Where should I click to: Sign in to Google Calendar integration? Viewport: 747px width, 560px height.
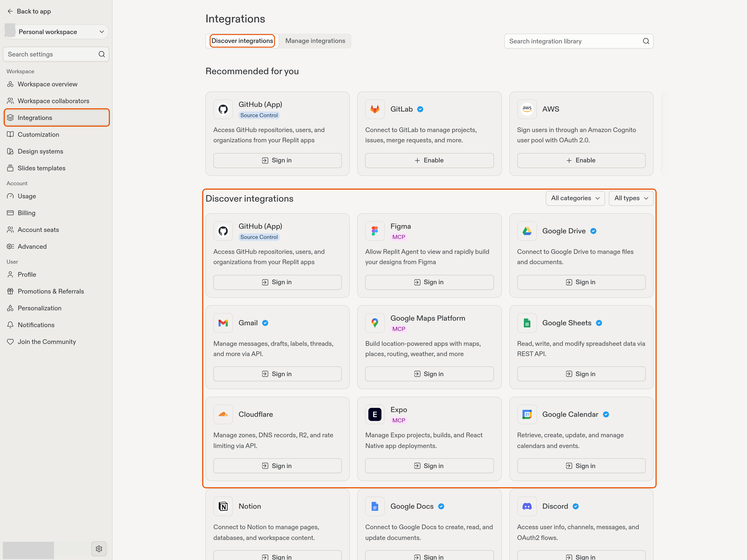[581, 465]
